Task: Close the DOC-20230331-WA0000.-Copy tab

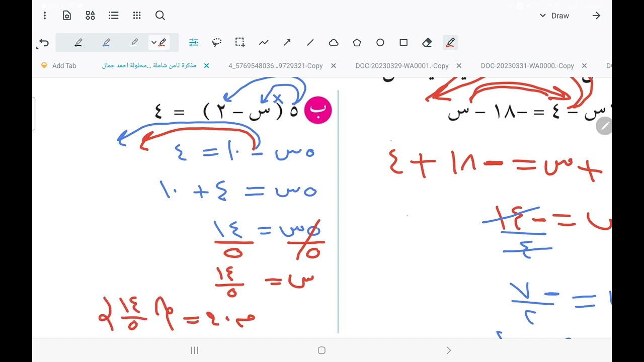Action: 584,66
